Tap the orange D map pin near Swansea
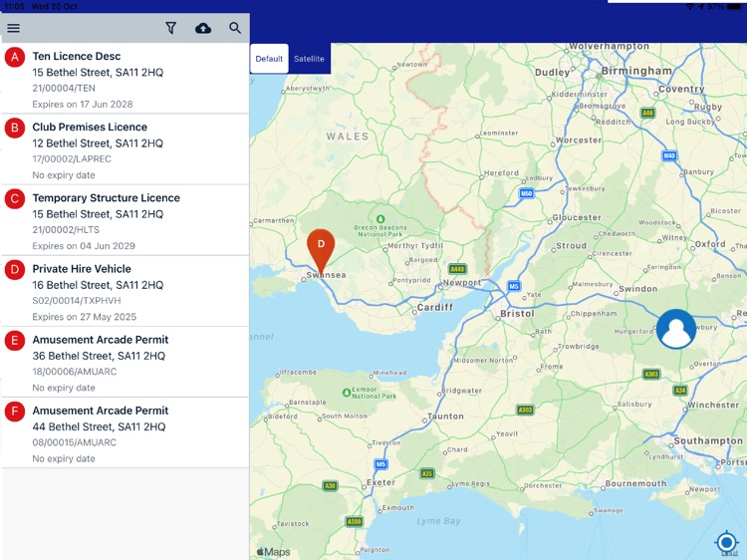The image size is (747, 560). (x=321, y=252)
